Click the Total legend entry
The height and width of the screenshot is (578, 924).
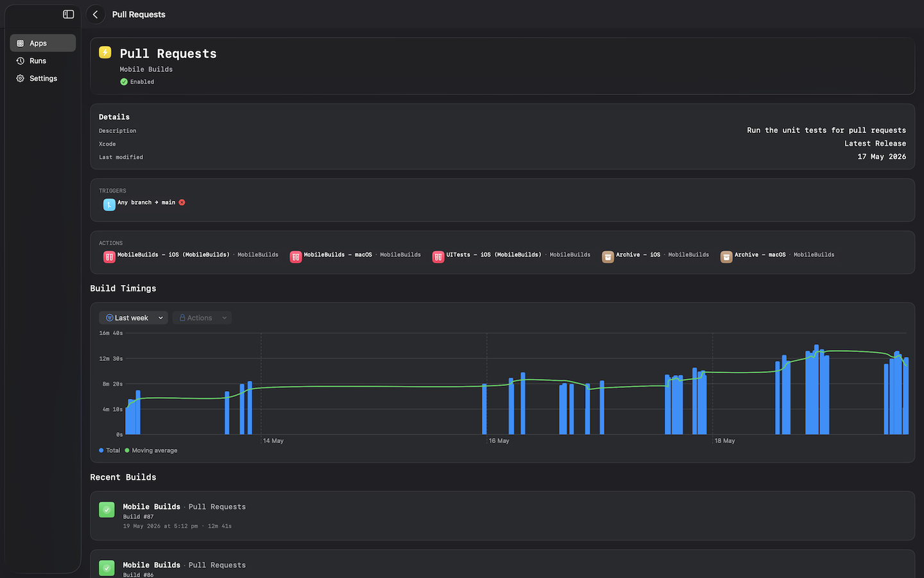click(110, 450)
